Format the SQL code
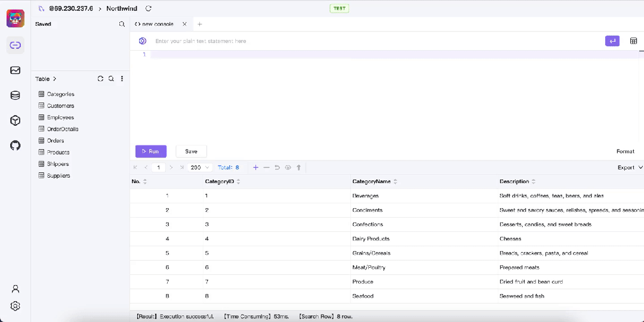The image size is (644, 322). click(625, 151)
